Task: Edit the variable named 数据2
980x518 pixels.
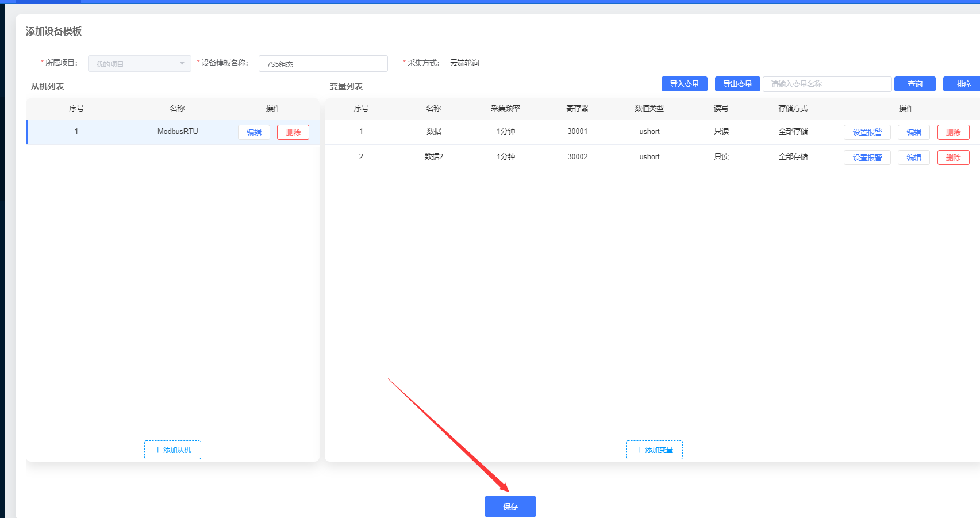Action: (913, 158)
